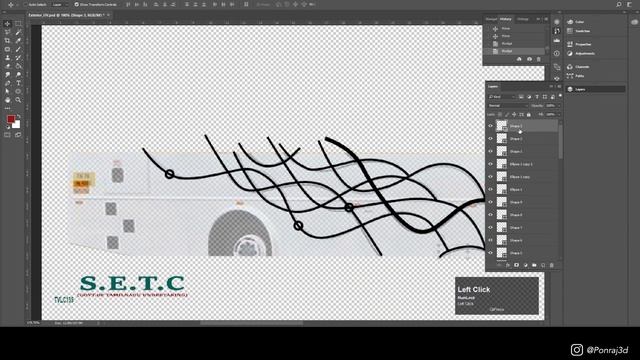Image resolution: width=640 pixels, height=360 pixels.
Task: Hide the Ellipse 1 copy 2 layer
Action: coord(491,164)
